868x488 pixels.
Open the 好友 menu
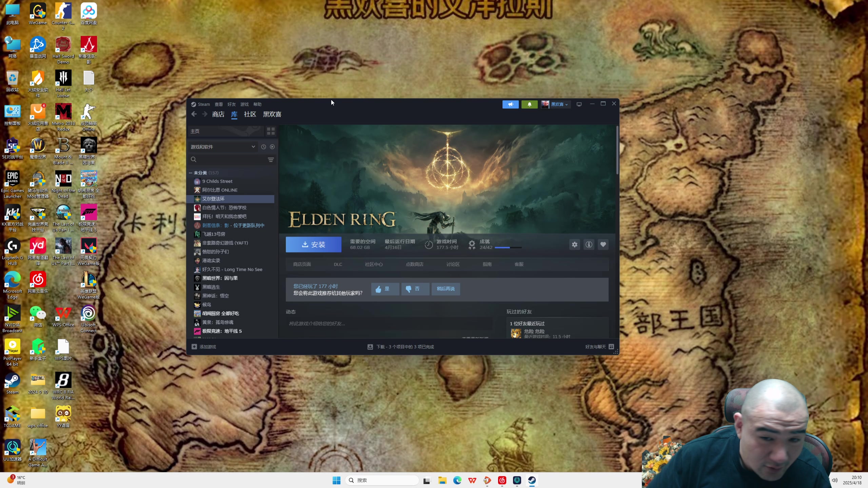pyautogui.click(x=231, y=104)
